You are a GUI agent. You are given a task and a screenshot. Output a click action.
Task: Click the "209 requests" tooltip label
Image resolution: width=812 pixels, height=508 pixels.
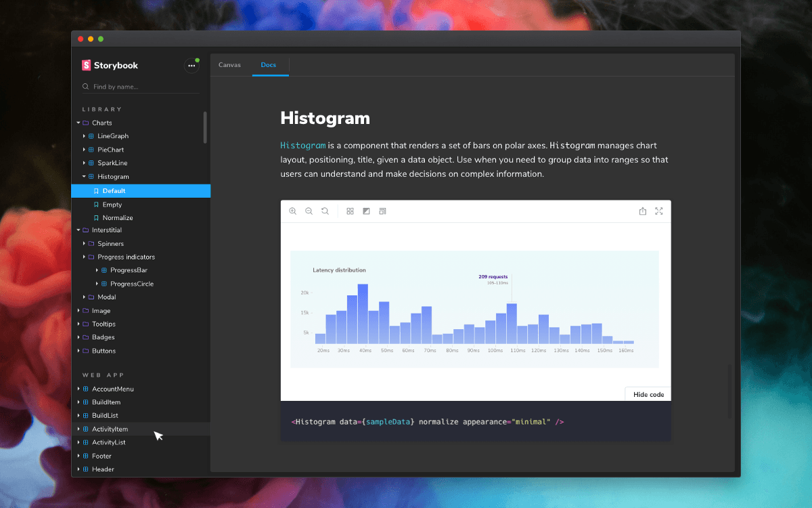pos(493,277)
